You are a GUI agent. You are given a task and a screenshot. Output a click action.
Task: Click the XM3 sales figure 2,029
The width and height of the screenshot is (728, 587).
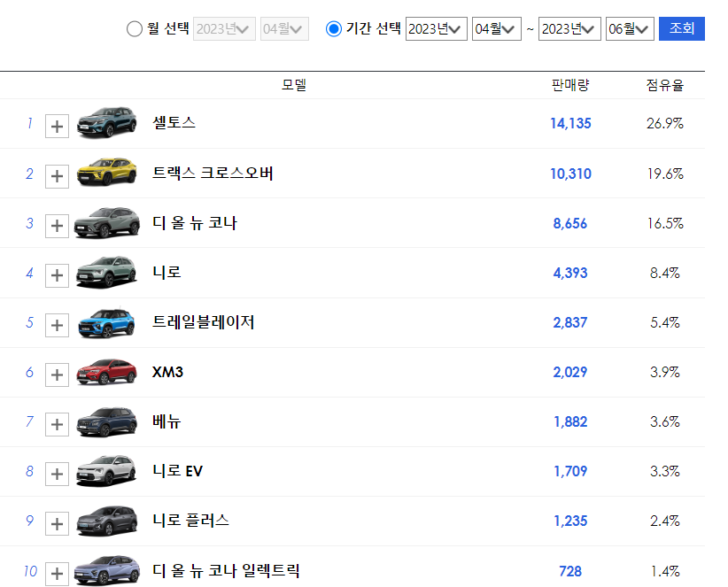point(570,372)
